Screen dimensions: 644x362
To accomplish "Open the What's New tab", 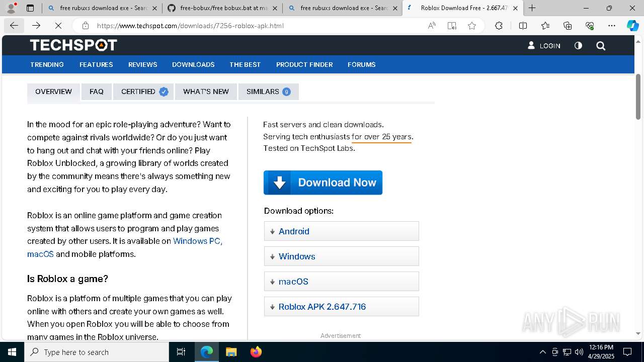I will click(x=206, y=92).
